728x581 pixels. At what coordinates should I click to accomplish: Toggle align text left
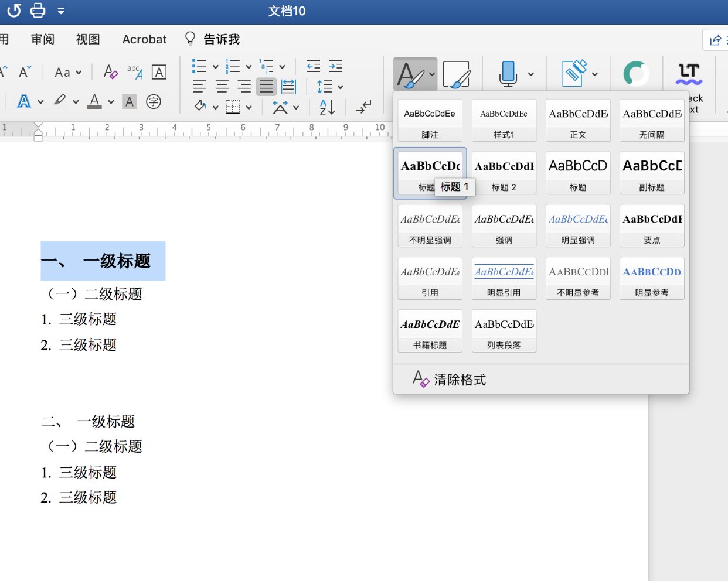[199, 87]
